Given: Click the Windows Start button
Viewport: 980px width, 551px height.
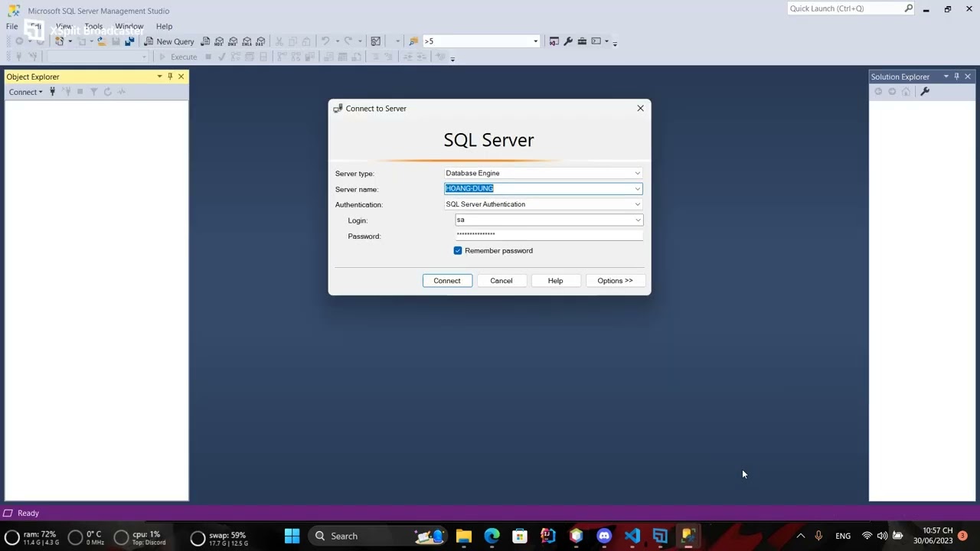Looking at the screenshot, I should 292,536.
